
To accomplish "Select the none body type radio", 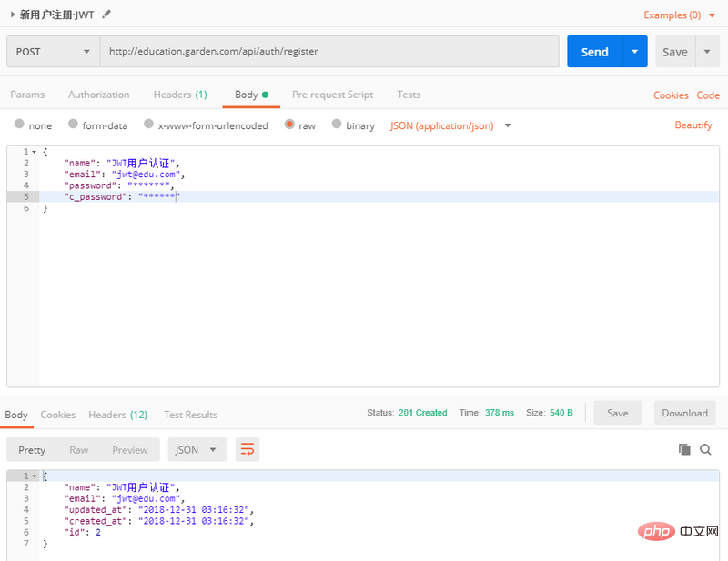I will pos(19,124).
